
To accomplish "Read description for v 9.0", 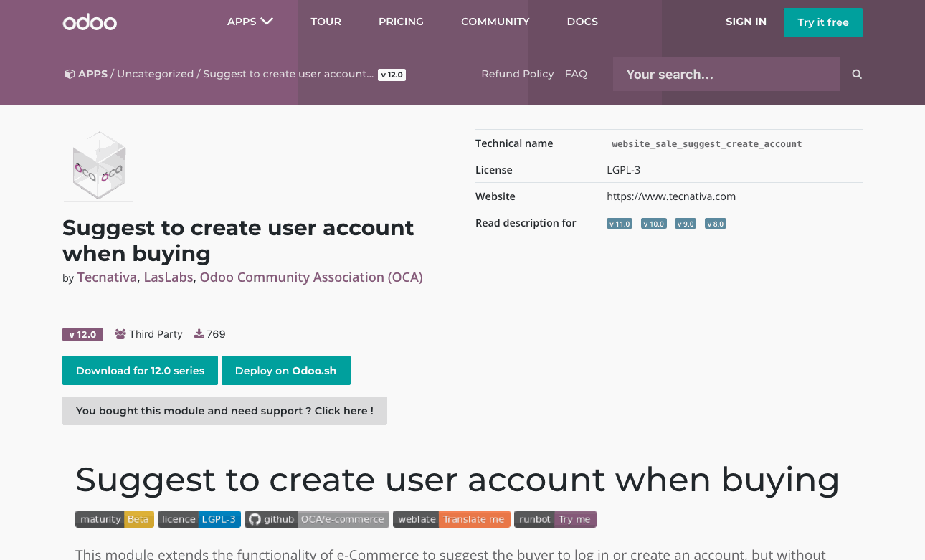I will click(686, 224).
